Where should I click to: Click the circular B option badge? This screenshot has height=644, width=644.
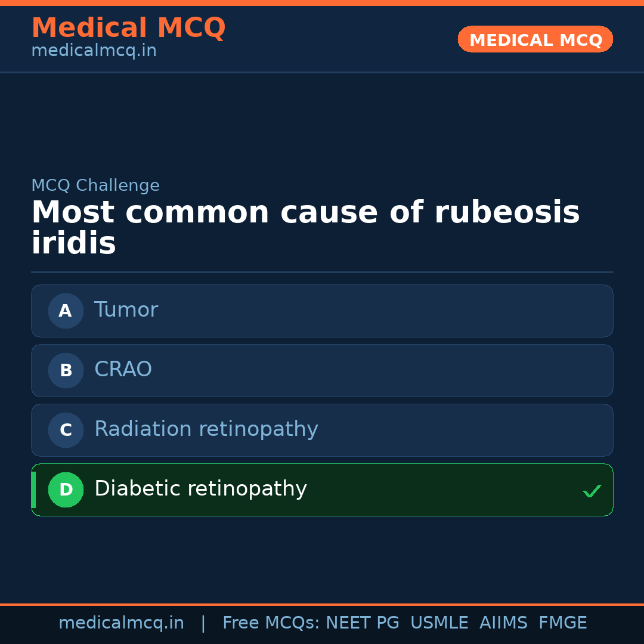66,370
